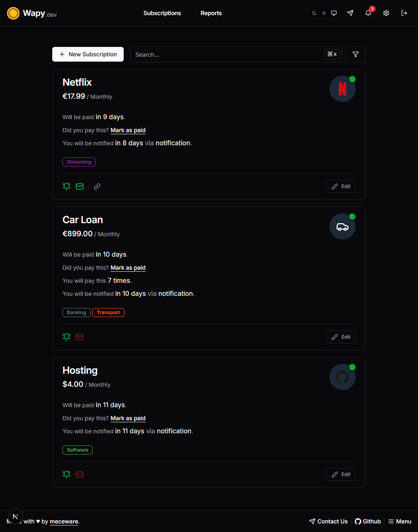
Task: Click the New Subscription button
Action: pyautogui.click(x=88, y=54)
